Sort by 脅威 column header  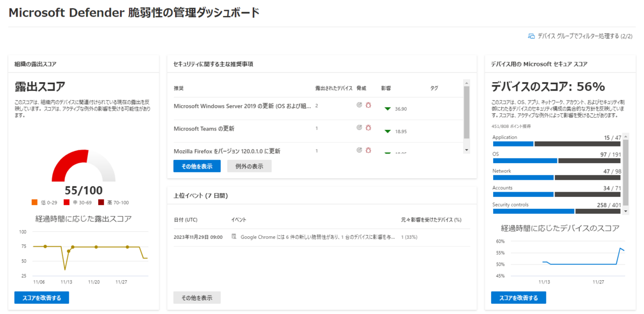361,88
